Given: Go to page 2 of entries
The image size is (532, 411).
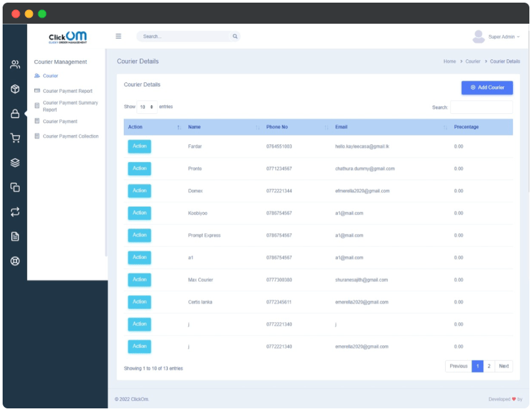Looking at the screenshot, I should [x=489, y=366].
